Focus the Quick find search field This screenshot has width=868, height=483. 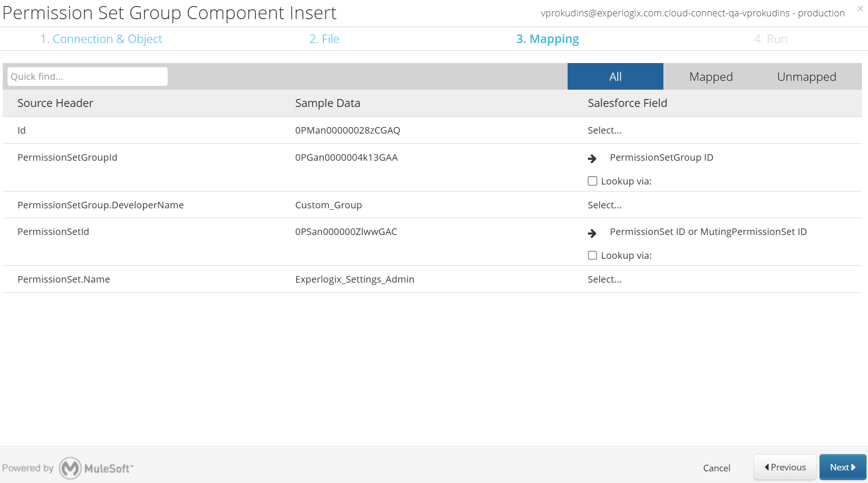tap(87, 77)
